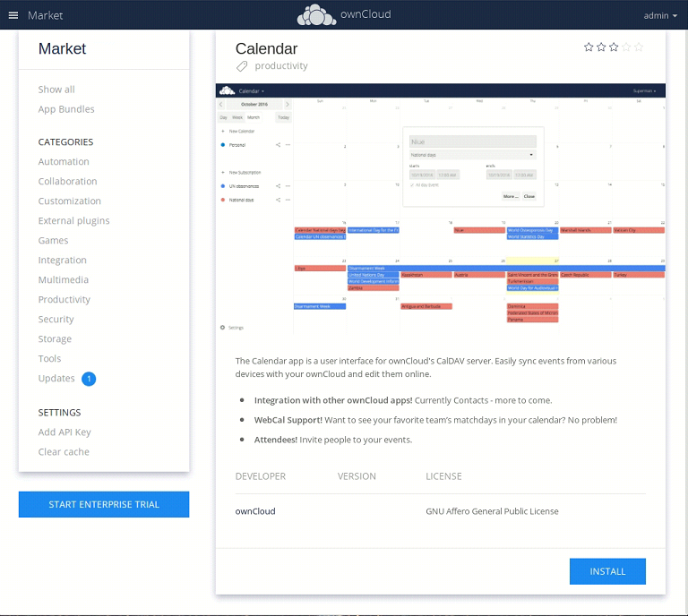The width and height of the screenshot is (688, 616).
Task: Open the Security category
Action: [56, 319]
